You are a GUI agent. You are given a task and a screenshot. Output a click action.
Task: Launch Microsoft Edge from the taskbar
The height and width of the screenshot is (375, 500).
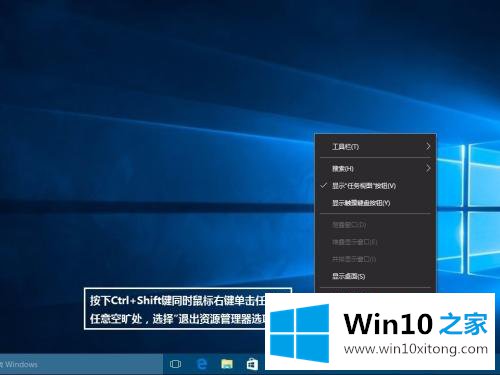[202, 364]
